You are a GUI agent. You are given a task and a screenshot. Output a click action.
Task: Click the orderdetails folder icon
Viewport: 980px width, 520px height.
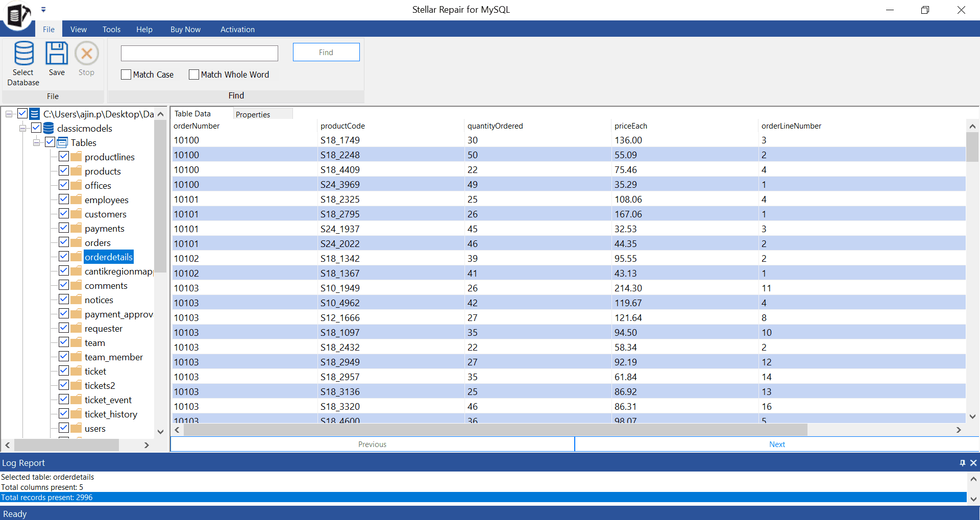76,256
